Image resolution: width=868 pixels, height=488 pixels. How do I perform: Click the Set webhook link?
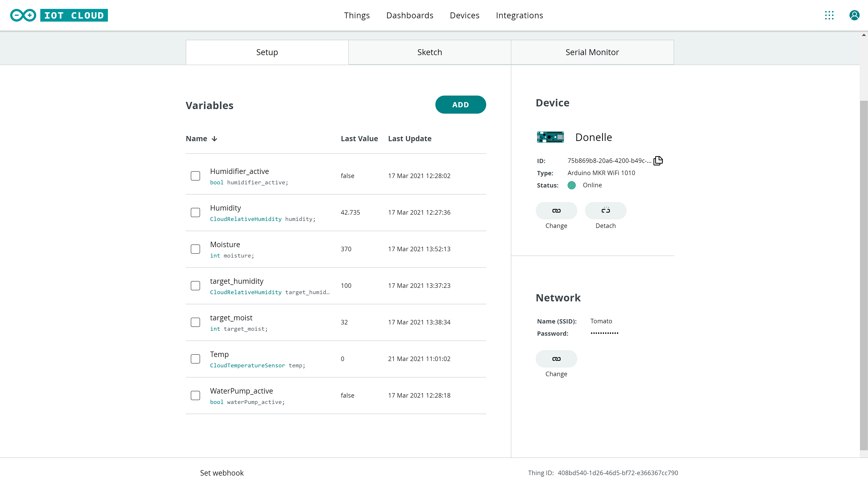222,473
